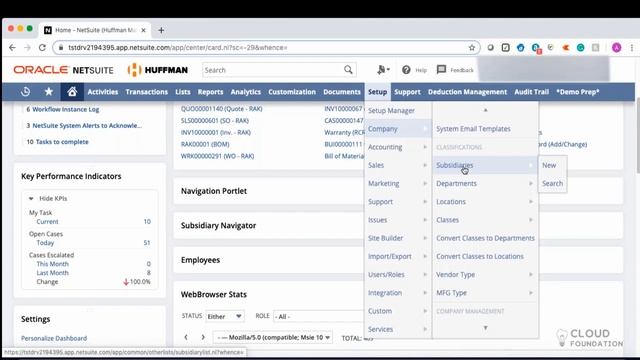640x360 pixels.
Task: Open a new browser tab
Action: coord(161,30)
